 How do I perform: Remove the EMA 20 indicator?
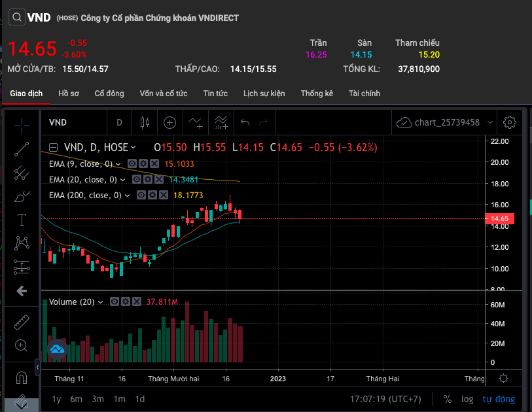[x=159, y=179]
